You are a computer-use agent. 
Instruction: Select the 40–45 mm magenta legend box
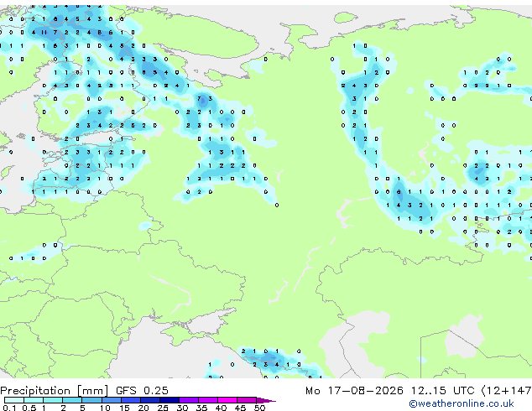pos(227,400)
